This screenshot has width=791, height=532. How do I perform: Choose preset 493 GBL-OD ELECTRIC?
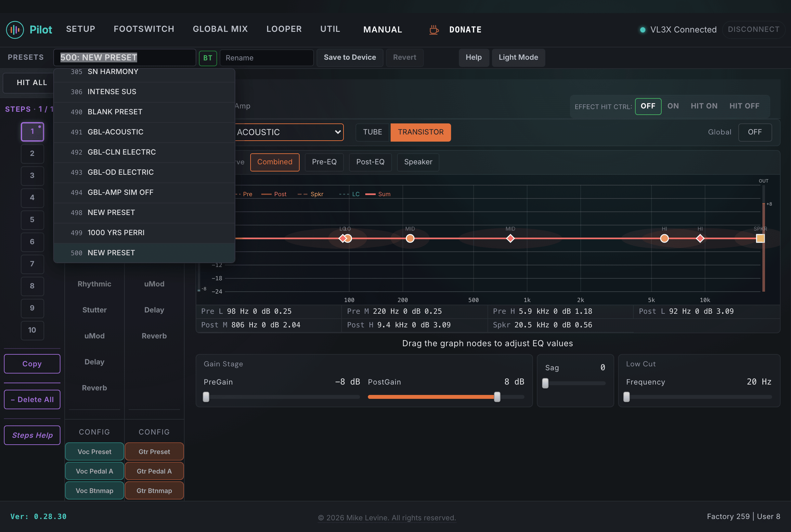click(x=144, y=172)
